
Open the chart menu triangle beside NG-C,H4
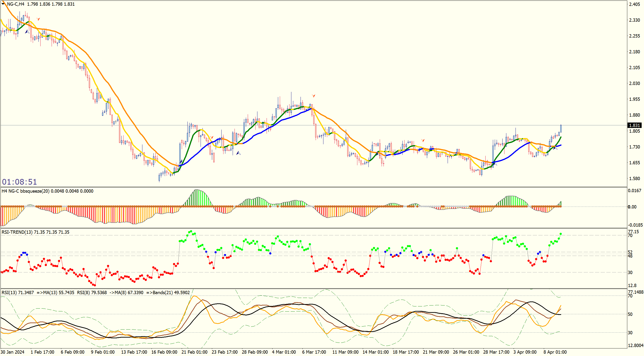click(3, 4)
